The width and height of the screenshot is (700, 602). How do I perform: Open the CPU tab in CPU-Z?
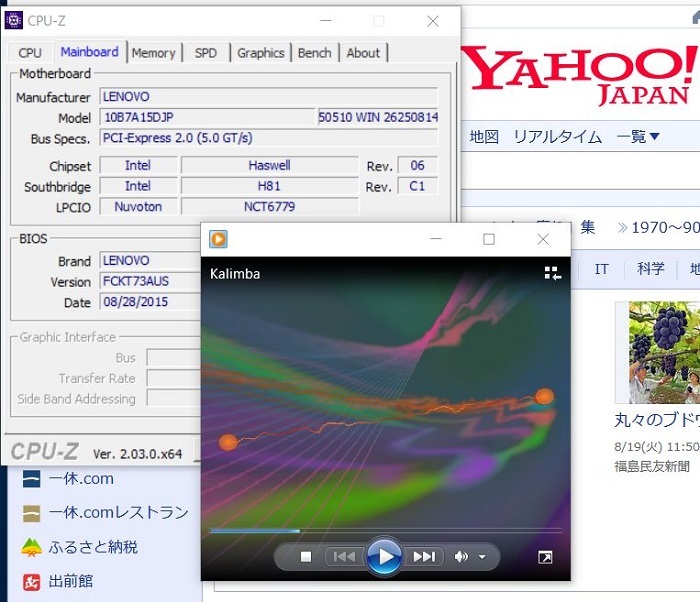[x=30, y=53]
